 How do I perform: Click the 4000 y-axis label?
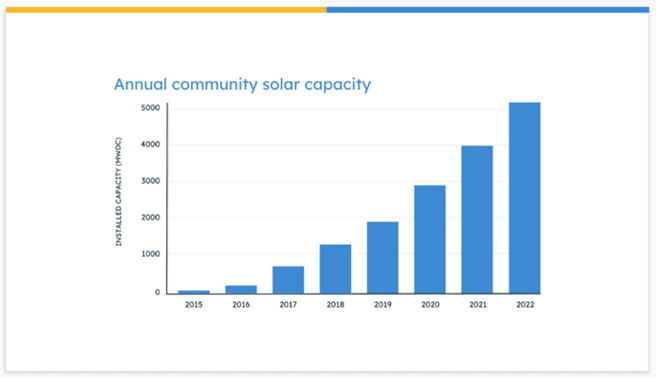(150, 144)
